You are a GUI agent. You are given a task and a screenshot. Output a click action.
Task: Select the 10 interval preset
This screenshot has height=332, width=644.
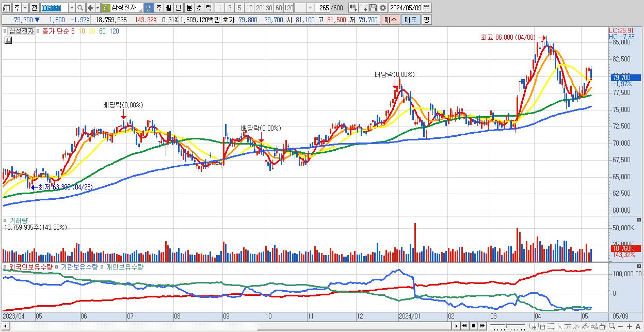249,8
